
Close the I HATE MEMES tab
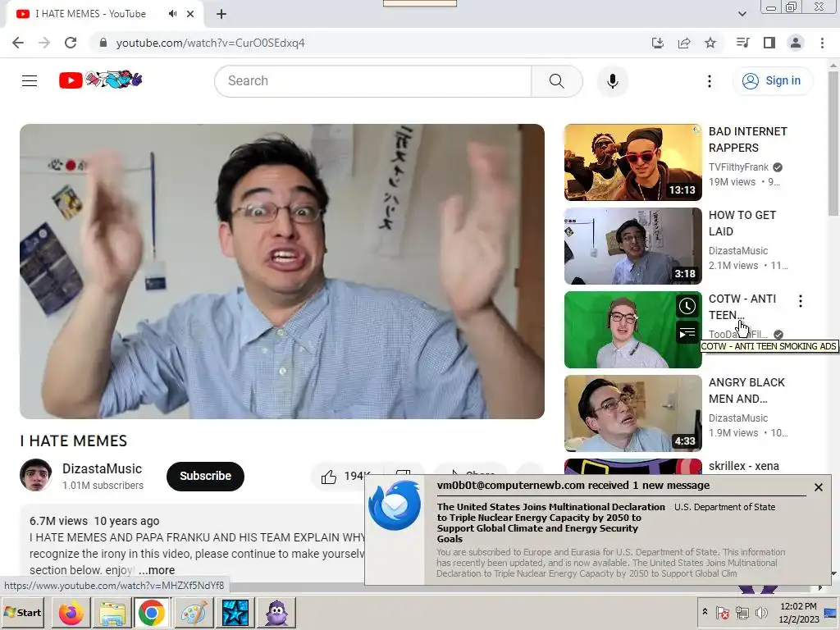[190, 14]
